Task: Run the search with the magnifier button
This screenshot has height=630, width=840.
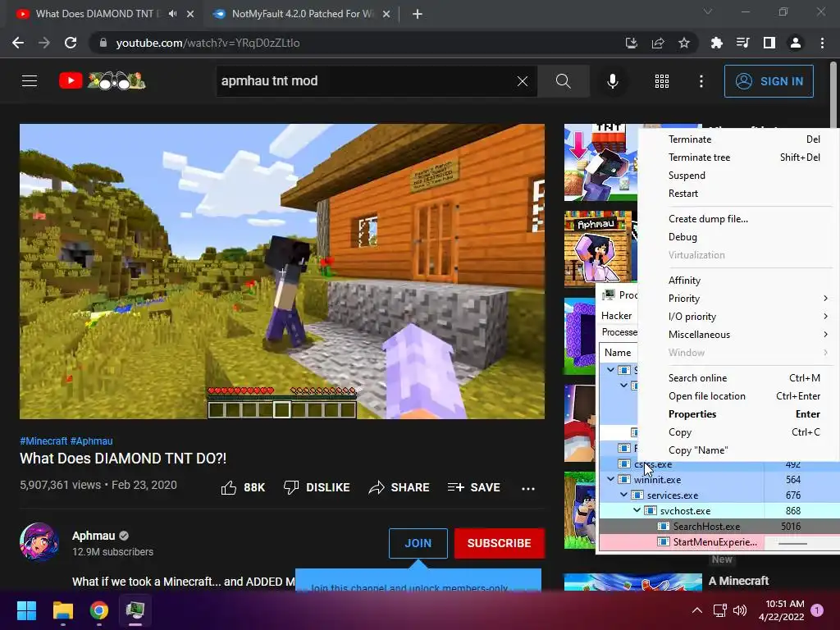Action: click(x=563, y=81)
